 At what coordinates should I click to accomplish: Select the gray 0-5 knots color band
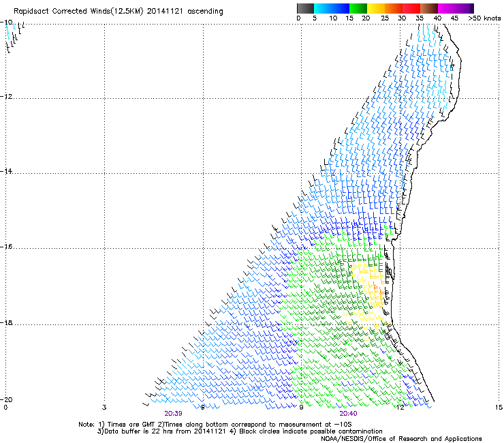point(305,8)
